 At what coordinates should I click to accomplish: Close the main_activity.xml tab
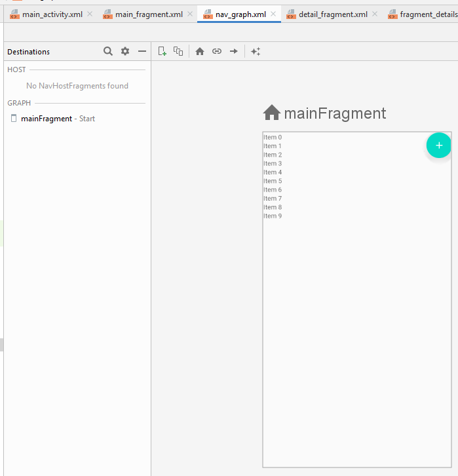tap(90, 14)
